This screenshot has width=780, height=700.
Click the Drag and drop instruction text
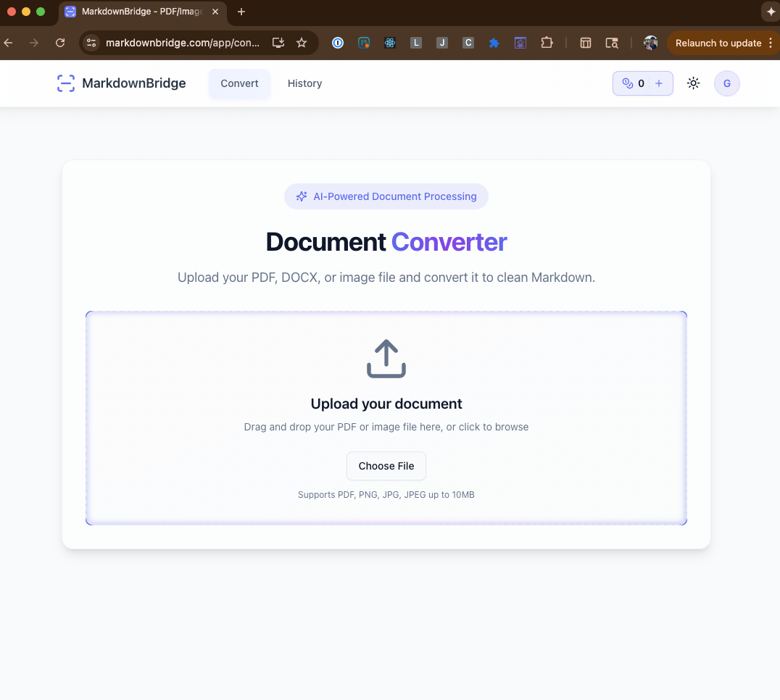pyautogui.click(x=386, y=427)
